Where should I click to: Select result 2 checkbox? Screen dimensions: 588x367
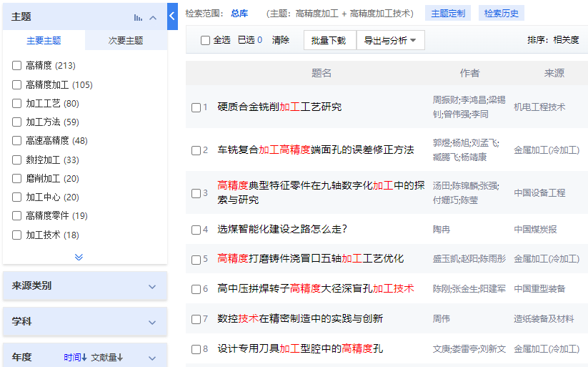196,151
